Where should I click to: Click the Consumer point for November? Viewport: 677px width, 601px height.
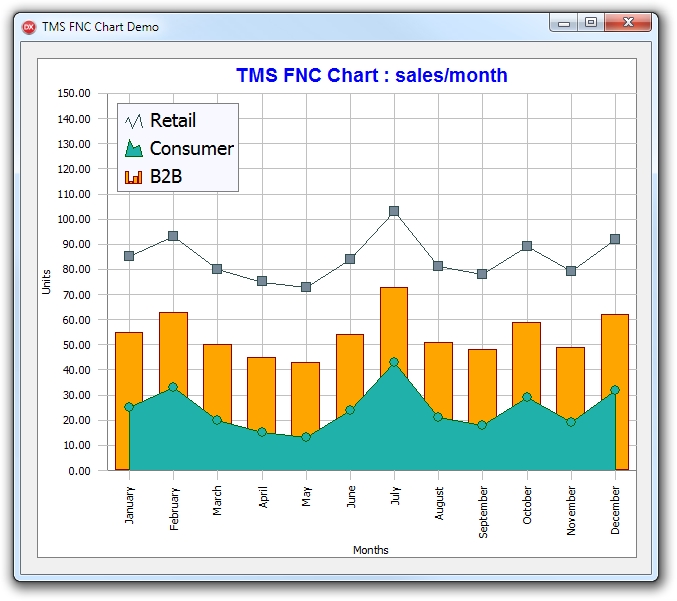(x=571, y=422)
